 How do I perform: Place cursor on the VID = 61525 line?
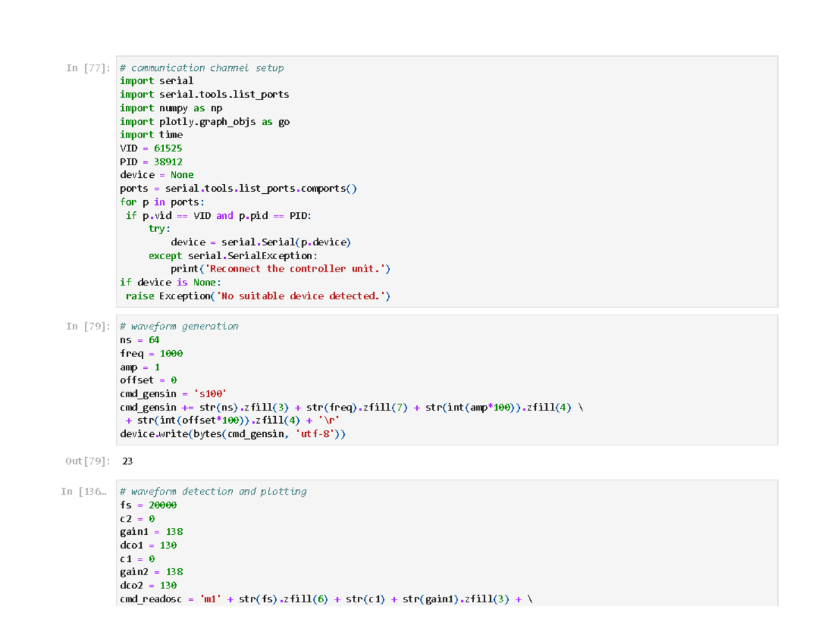coord(152,148)
